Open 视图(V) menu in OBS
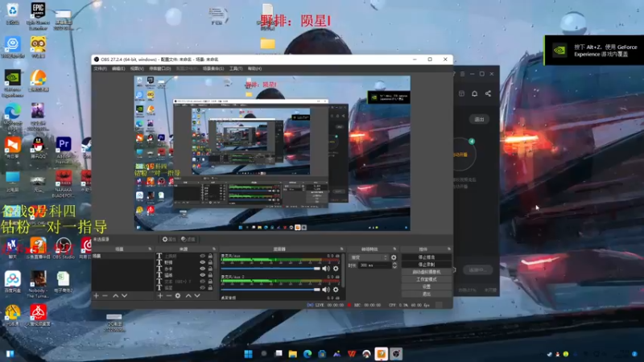Screen dimensions: 644x362 137,68
